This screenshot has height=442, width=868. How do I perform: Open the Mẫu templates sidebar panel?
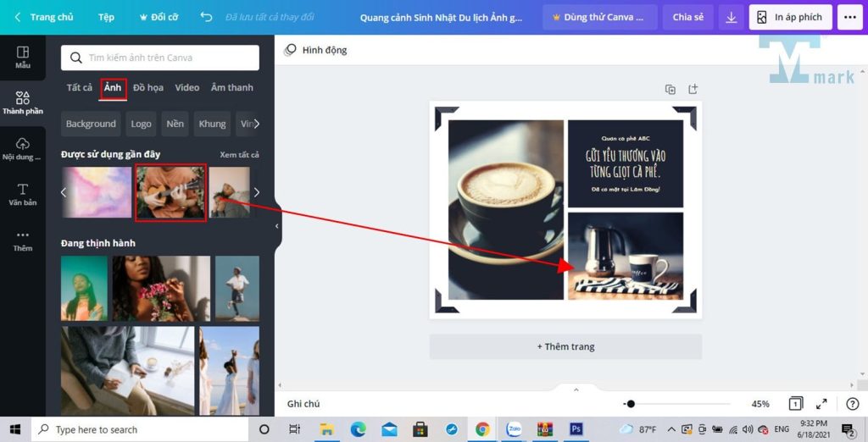click(x=23, y=58)
